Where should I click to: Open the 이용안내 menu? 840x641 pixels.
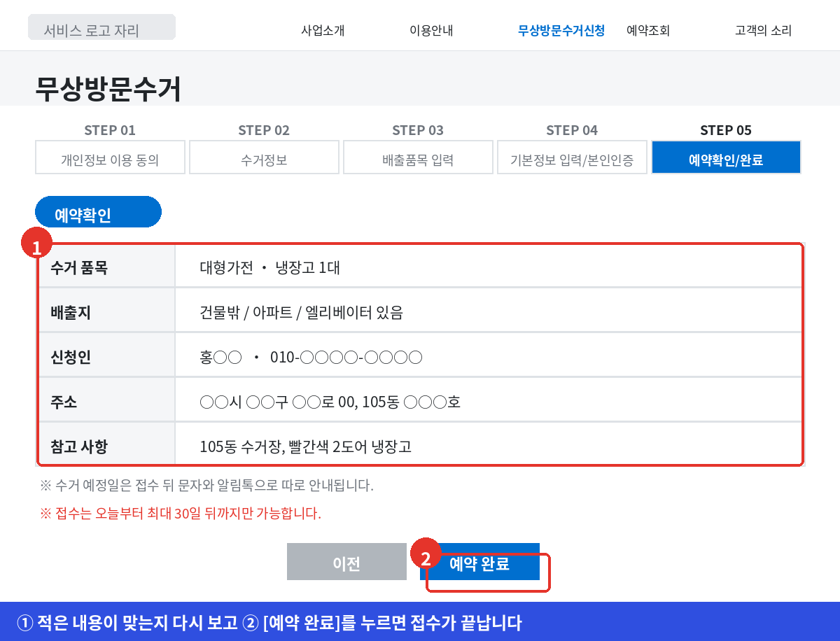[x=431, y=31]
